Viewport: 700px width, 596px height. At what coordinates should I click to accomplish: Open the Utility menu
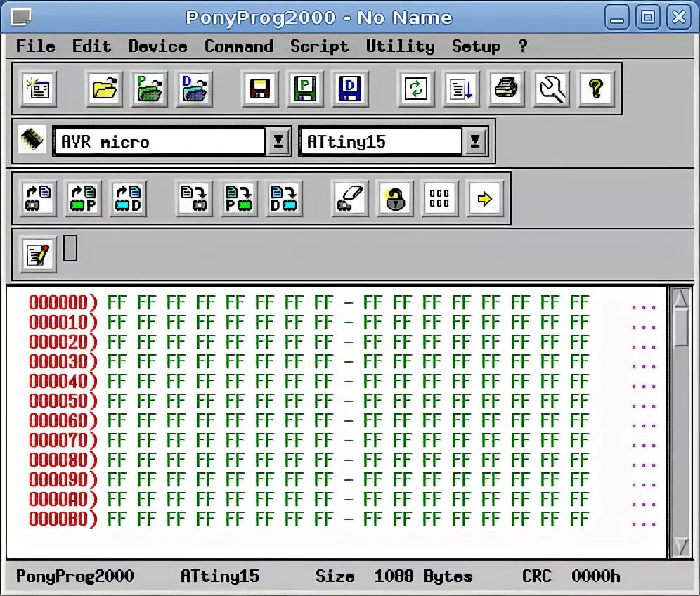point(400,46)
